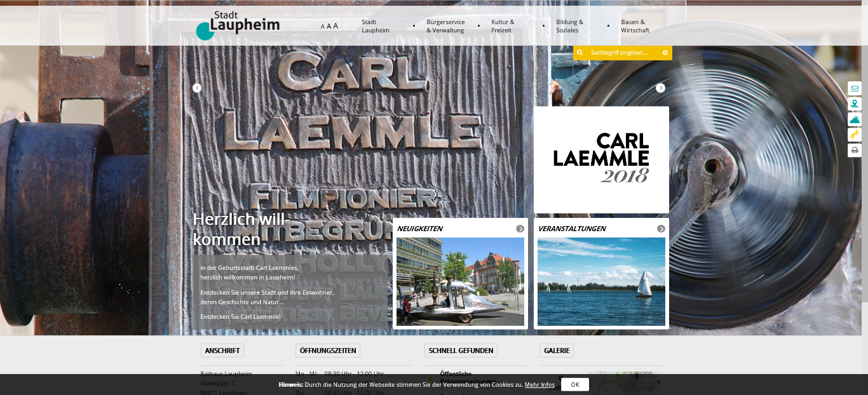Open the Kultur & Freizeit menu
This screenshot has height=395, width=868.
coord(503,26)
